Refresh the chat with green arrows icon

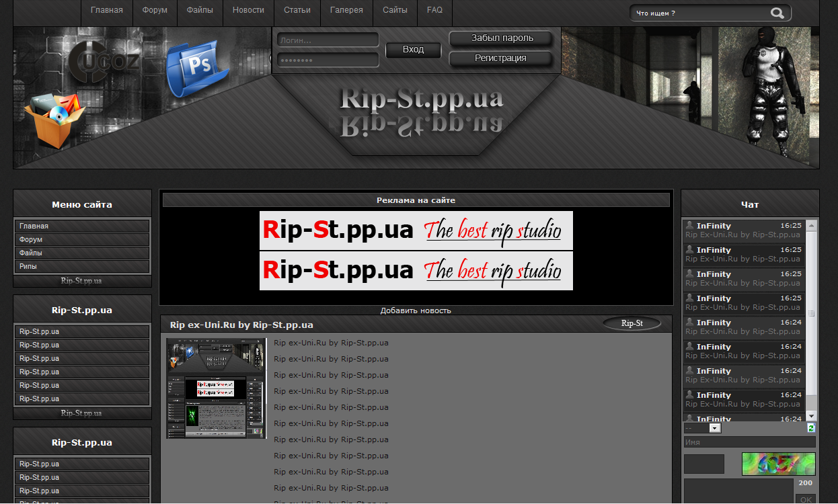click(811, 428)
